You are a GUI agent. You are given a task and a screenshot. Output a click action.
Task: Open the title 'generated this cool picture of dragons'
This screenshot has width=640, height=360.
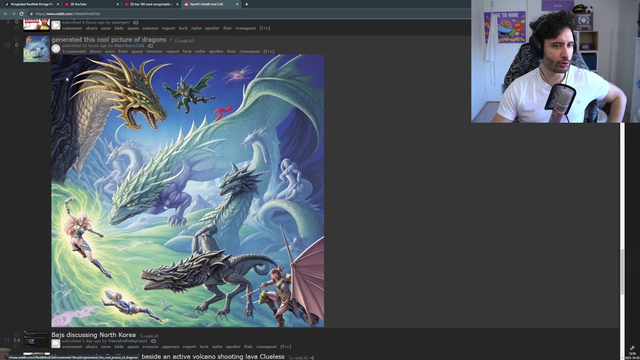(109, 40)
